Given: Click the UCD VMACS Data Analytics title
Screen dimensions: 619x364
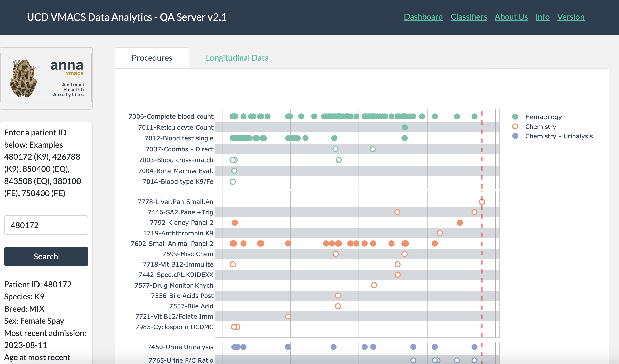Looking at the screenshot, I should 127,17.
